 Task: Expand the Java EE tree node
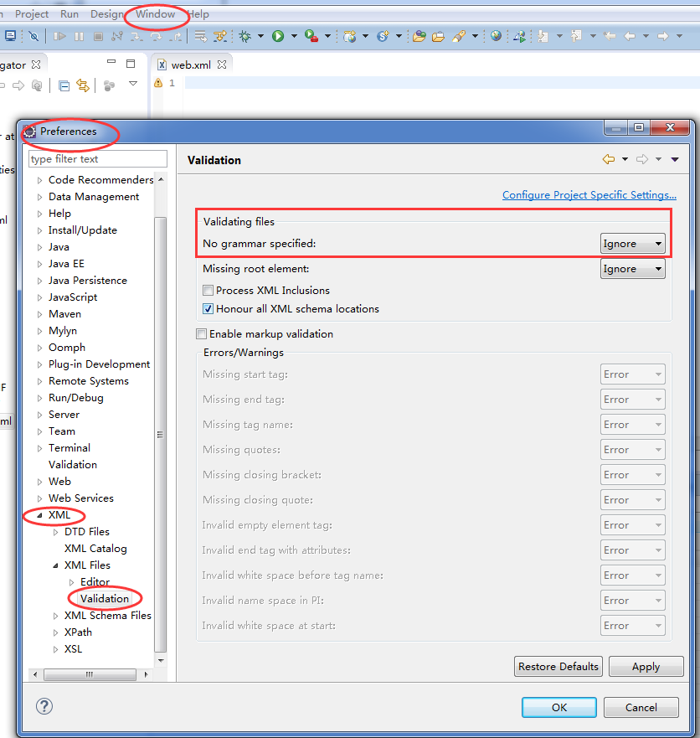39,264
